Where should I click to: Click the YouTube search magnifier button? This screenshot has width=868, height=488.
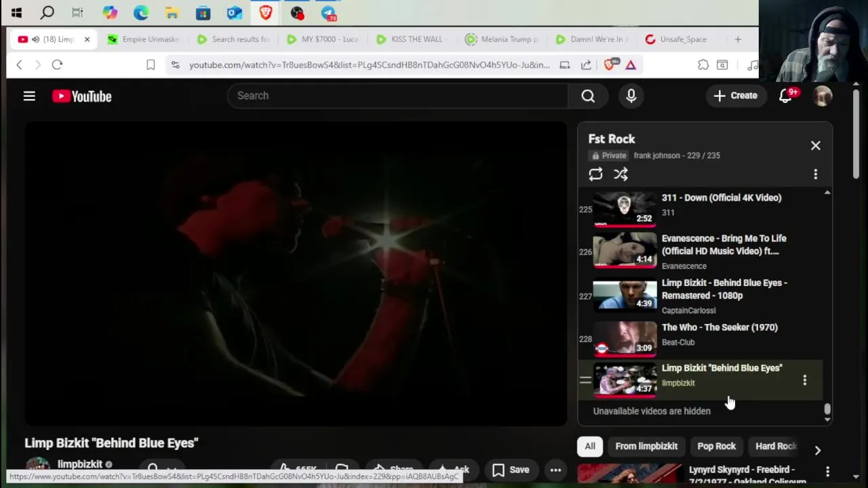pos(588,96)
